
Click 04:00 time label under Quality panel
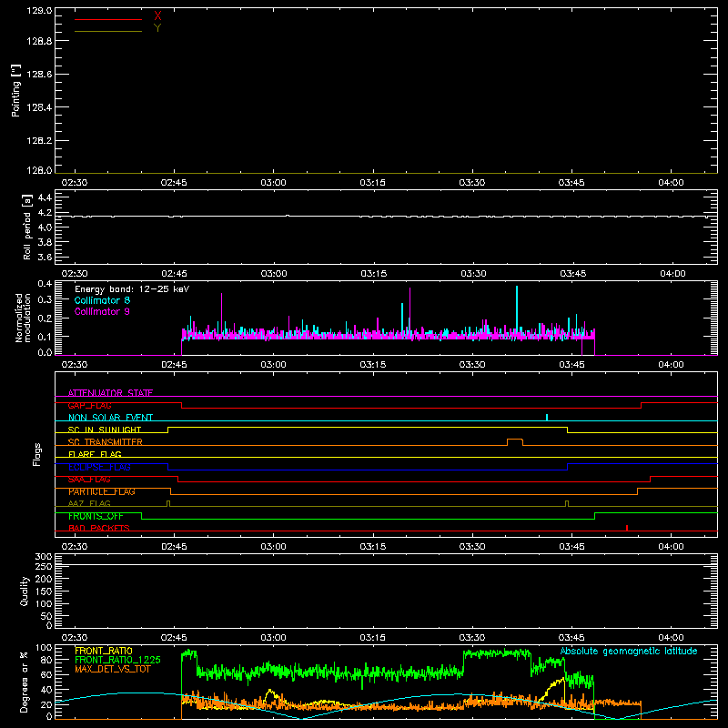pos(671,638)
